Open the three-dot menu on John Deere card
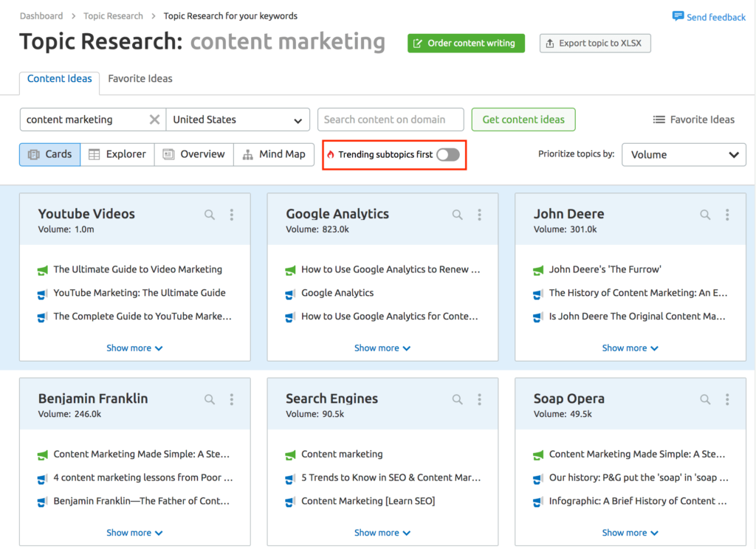Image resolution: width=756 pixels, height=549 pixels. [x=727, y=215]
